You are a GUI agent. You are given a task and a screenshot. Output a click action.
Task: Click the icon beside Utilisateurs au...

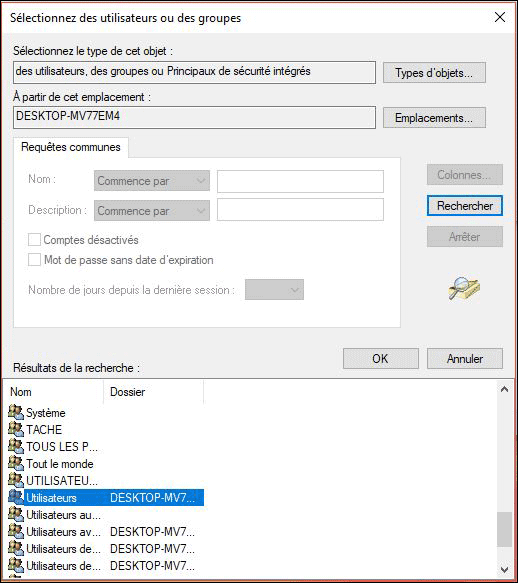pyautogui.click(x=16, y=515)
